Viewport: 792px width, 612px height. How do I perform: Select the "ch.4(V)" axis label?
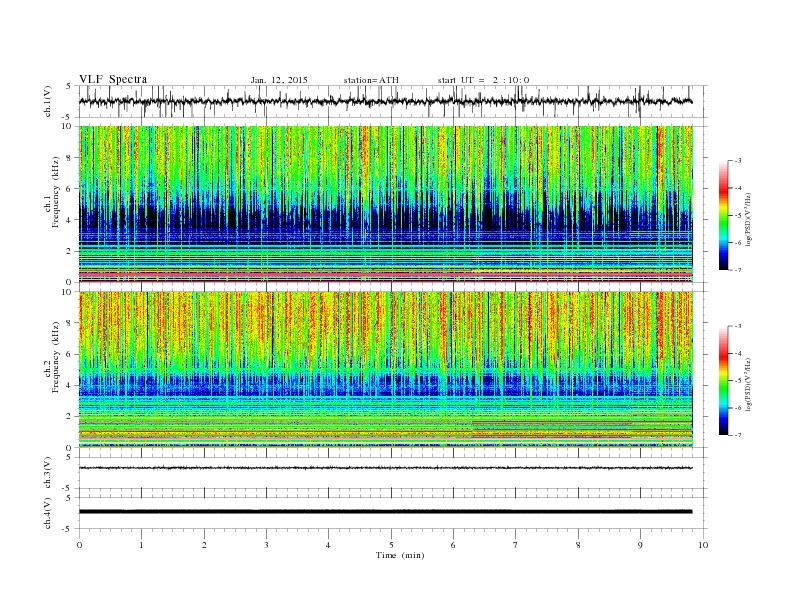coord(48,513)
